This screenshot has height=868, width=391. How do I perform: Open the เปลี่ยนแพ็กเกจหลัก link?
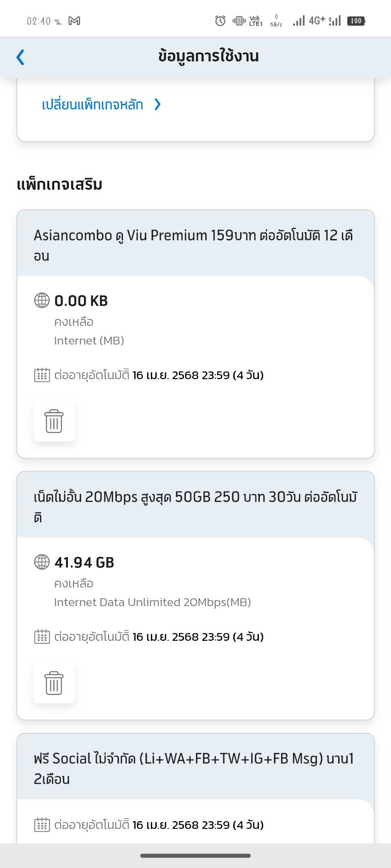click(x=93, y=105)
